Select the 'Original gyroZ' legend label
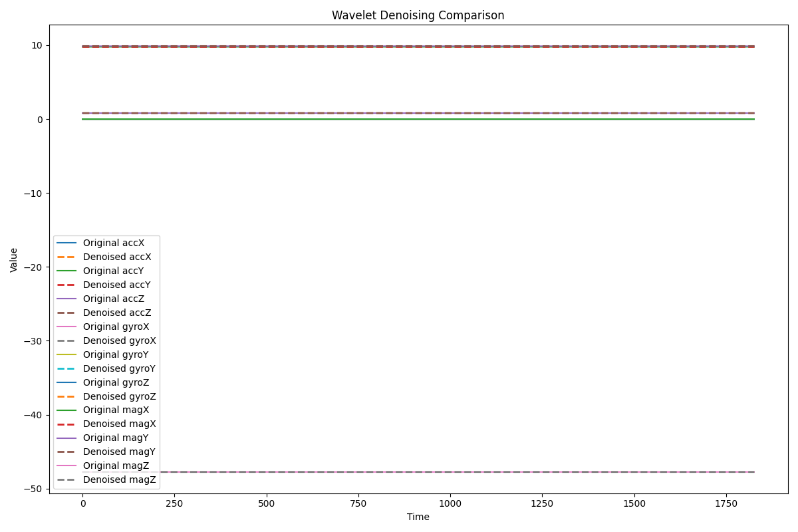 click(116, 382)
